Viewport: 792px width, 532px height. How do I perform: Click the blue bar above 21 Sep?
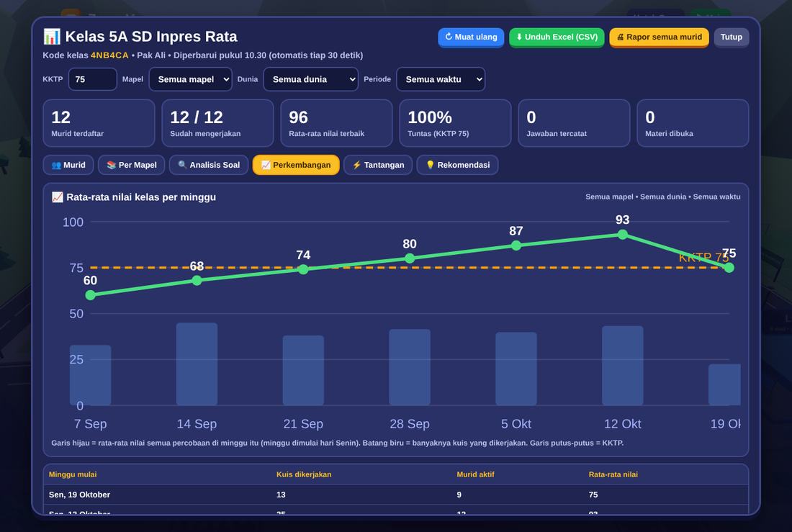tap(303, 370)
